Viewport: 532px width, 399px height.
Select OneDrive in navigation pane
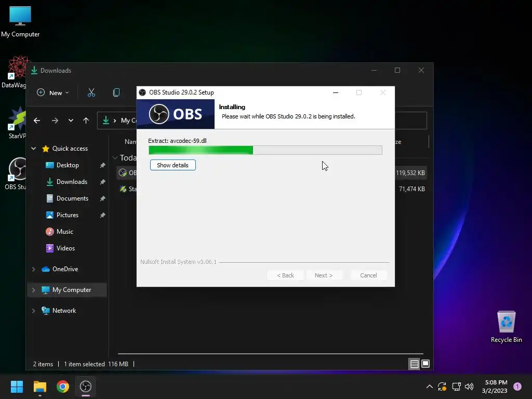pyautogui.click(x=65, y=269)
